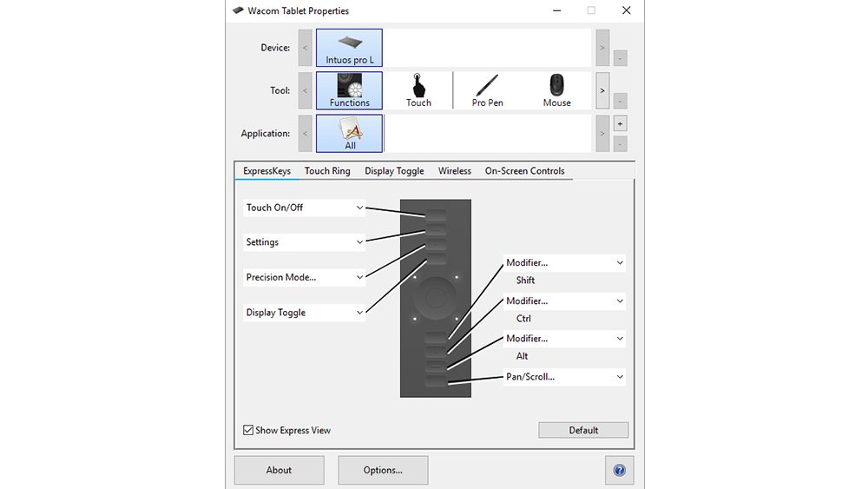The width and height of the screenshot is (868, 489).
Task: Expand the Display Toggle ExpressKey dropdown
Action: coord(304,313)
